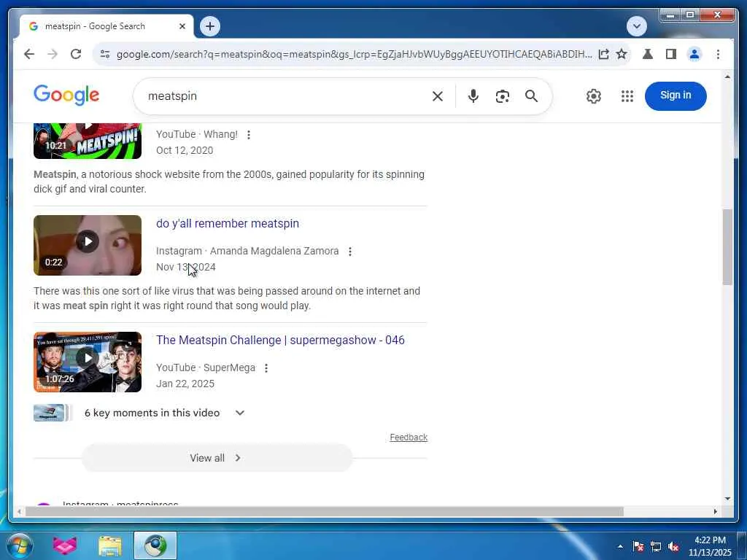Search by image with the camera icon

coord(502,96)
